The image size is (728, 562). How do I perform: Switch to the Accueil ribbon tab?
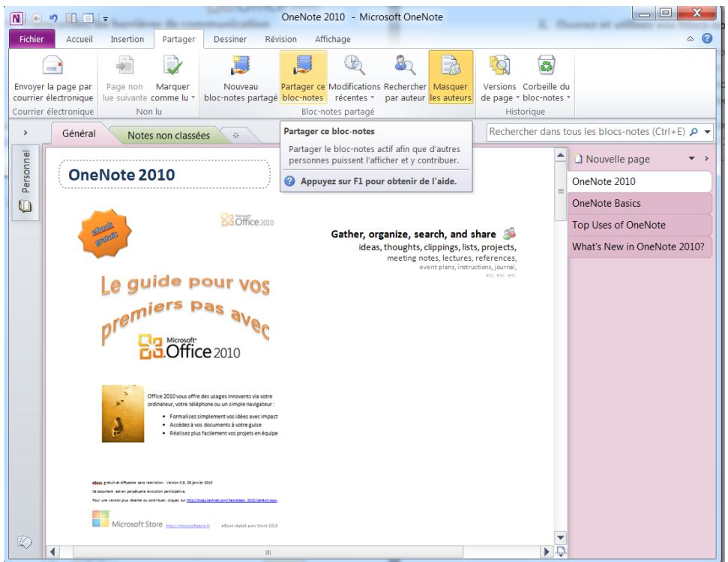point(79,39)
